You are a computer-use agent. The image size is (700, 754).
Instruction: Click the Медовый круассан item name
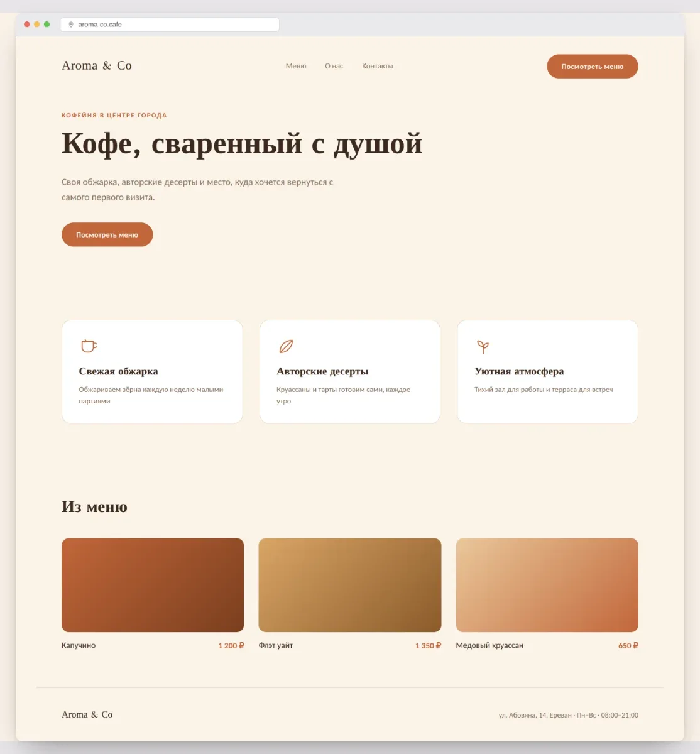pos(489,645)
